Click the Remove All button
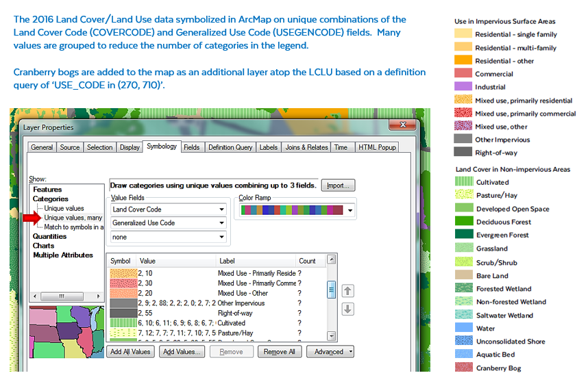Image resolution: width=588 pixels, height=384 pixels. tap(280, 352)
